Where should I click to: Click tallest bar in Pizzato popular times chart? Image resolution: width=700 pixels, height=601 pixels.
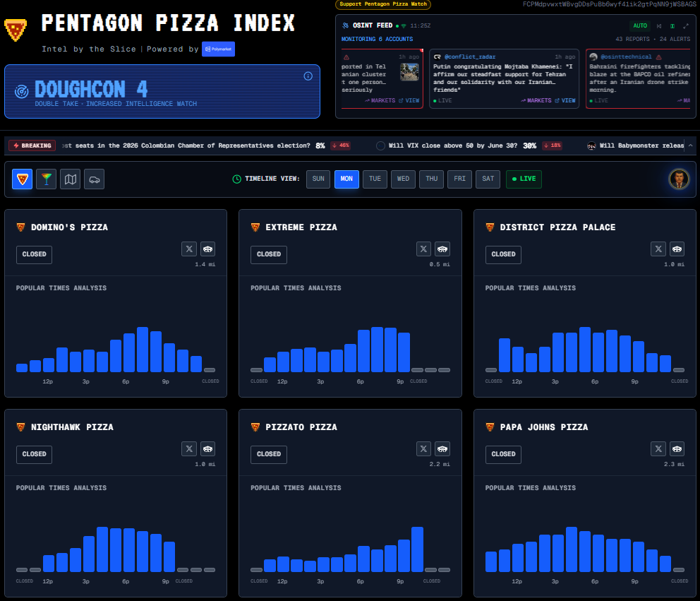point(418,549)
